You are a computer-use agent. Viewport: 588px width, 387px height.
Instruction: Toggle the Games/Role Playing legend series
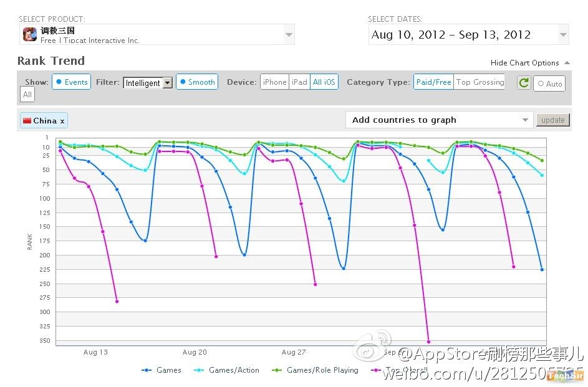click(x=315, y=370)
